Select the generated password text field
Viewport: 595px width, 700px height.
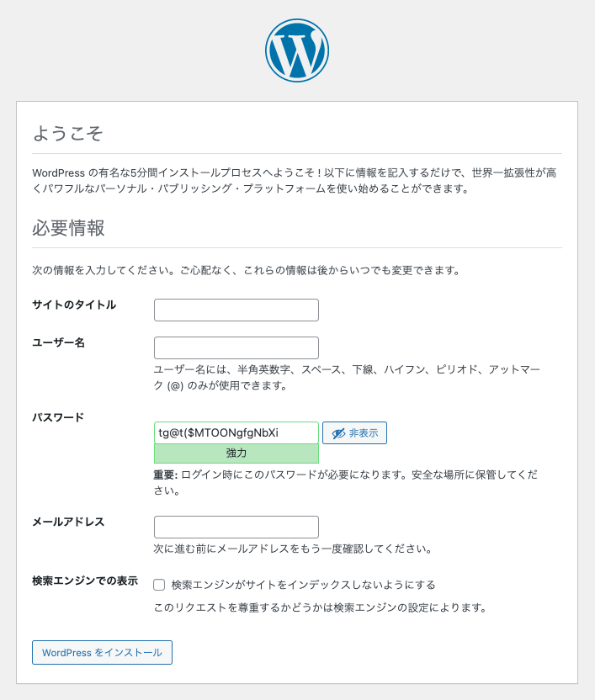click(236, 432)
